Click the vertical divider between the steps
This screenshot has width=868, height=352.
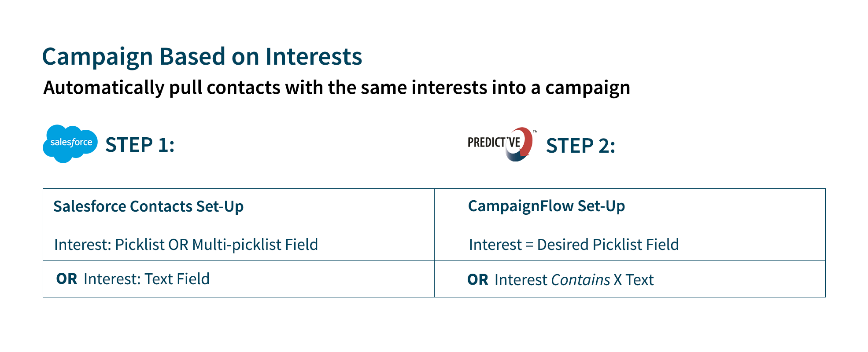coord(434,237)
